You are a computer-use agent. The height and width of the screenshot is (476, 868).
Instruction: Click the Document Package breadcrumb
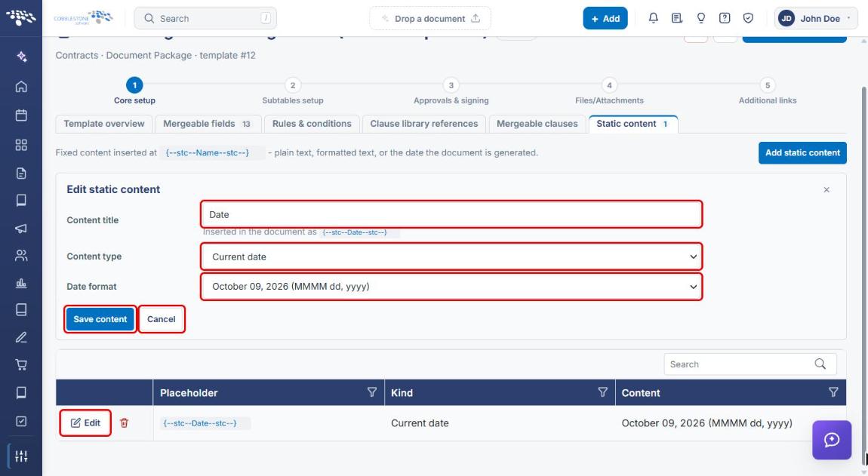point(149,55)
